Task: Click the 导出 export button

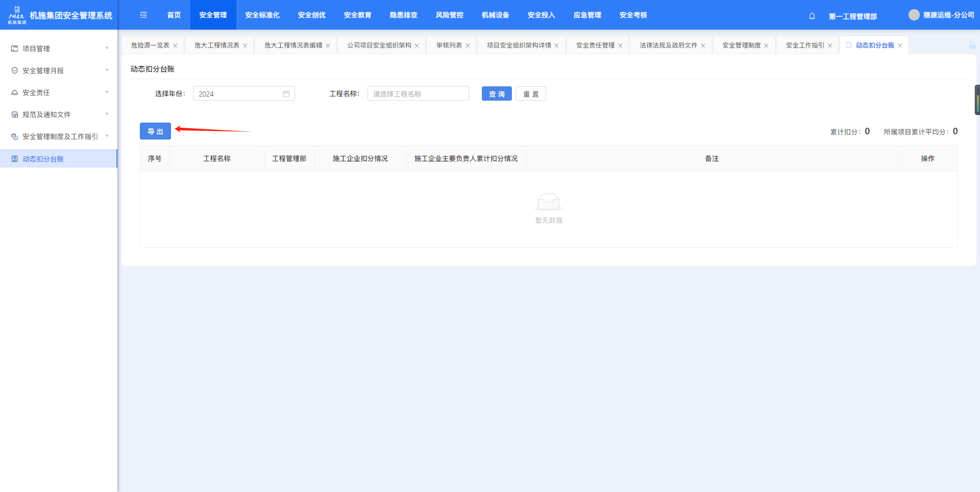Action: point(155,132)
